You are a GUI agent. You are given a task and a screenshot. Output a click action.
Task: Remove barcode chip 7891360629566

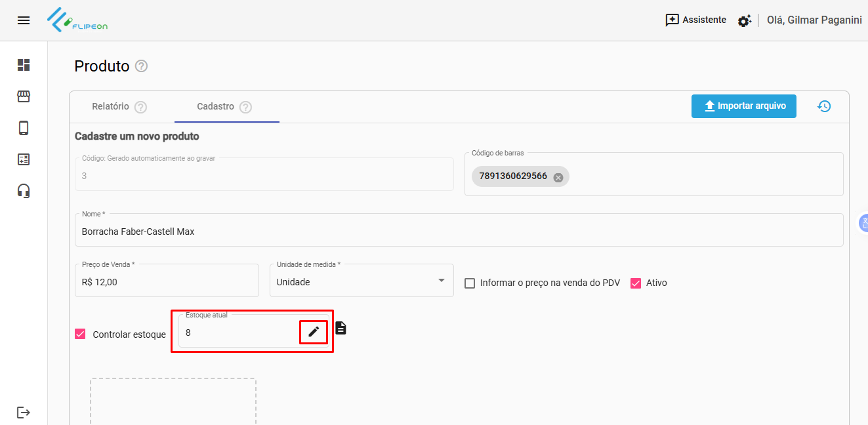coord(558,177)
